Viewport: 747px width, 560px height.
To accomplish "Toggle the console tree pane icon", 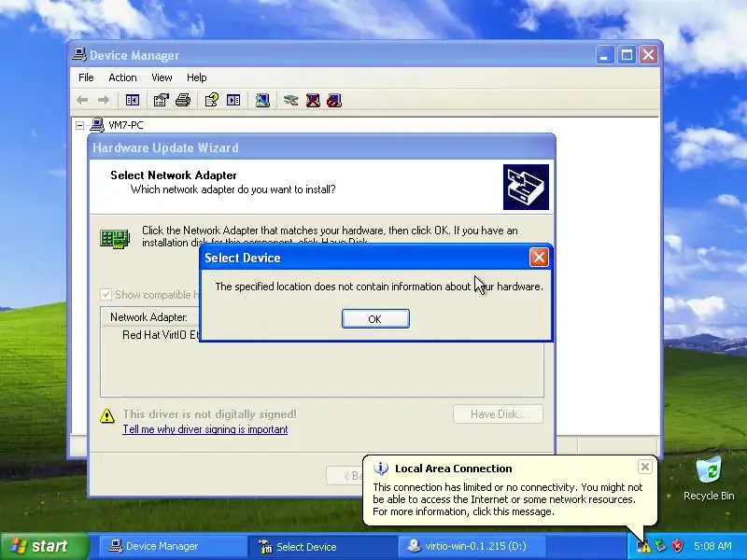I will point(132,100).
